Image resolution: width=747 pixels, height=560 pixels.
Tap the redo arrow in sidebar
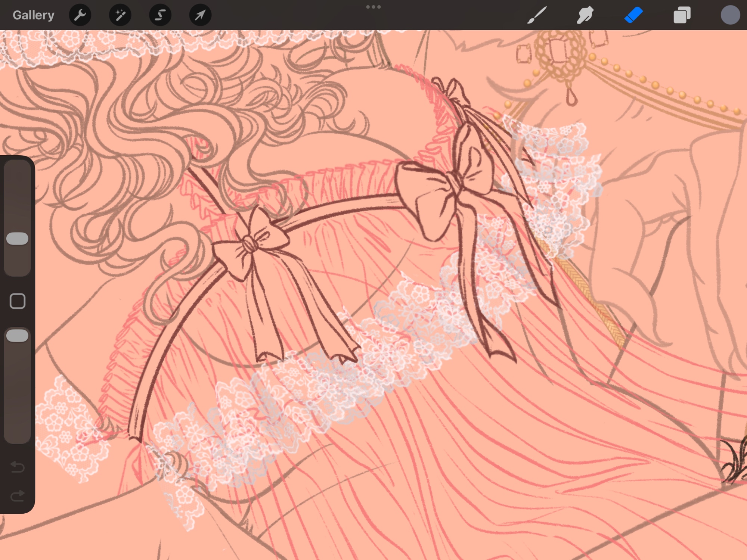coord(18,496)
